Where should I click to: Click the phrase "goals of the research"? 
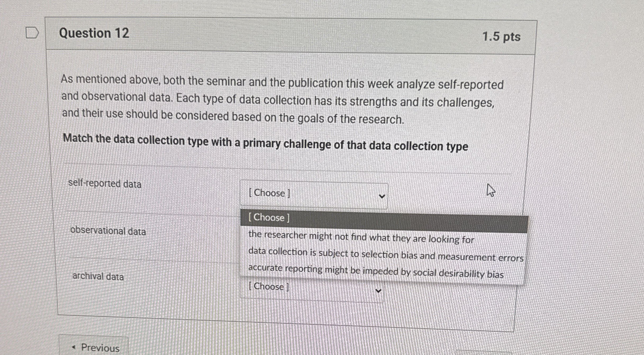[351, 119]
